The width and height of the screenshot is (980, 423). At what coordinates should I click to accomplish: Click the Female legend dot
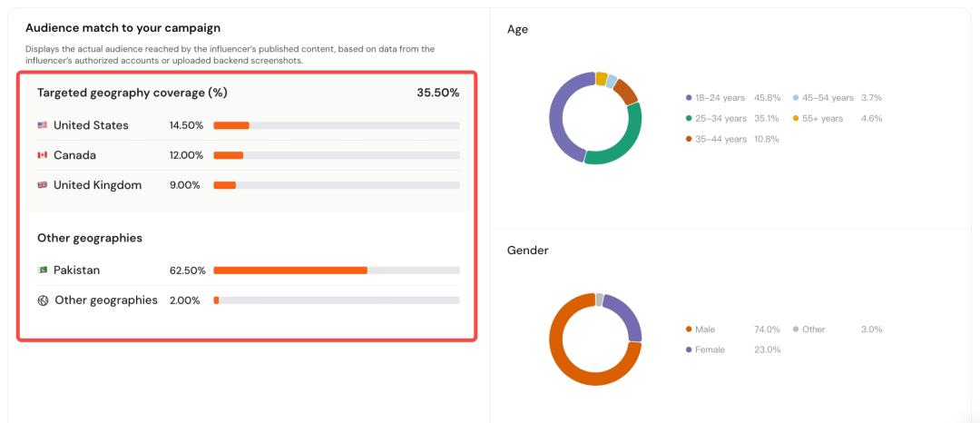(x=689, y=350)
